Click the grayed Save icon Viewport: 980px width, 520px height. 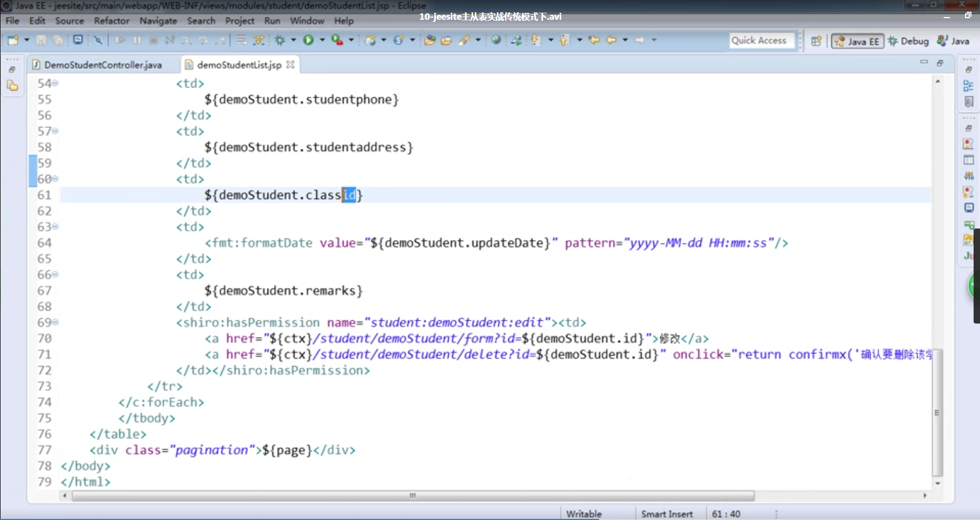(x=41, y=40)
